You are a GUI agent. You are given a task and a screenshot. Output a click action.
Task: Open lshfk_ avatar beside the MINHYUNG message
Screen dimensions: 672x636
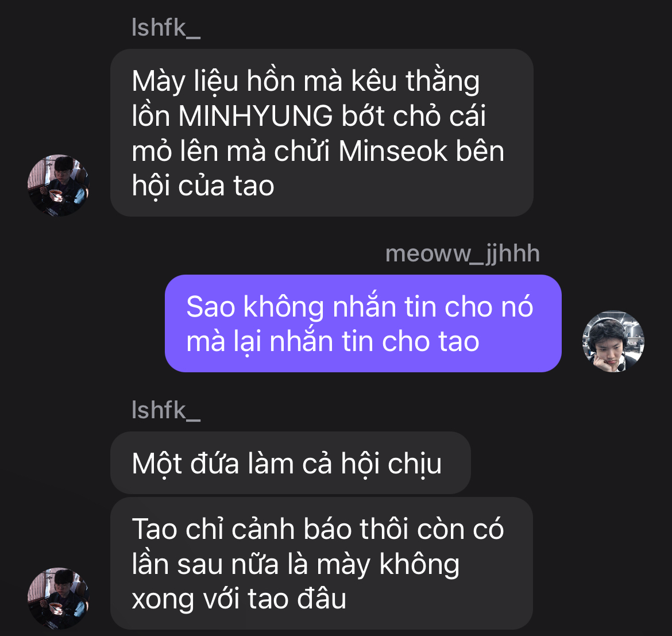(x=58, y=186)
